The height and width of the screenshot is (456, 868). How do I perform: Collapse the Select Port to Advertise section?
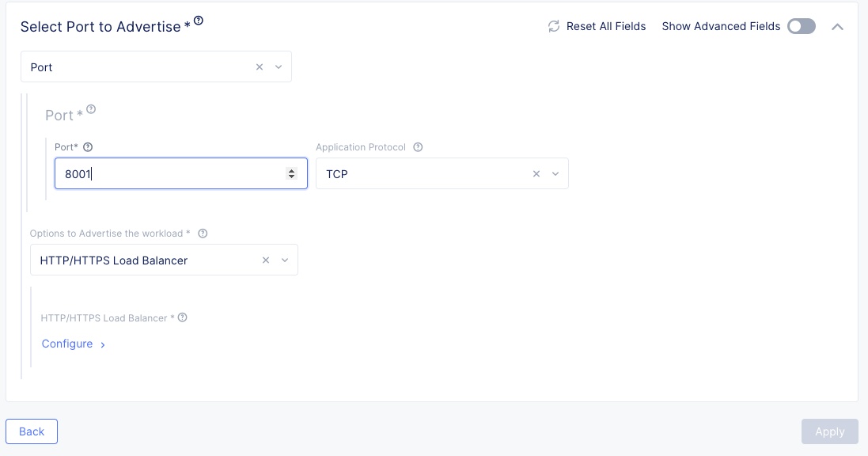click(x=837, y=27)
